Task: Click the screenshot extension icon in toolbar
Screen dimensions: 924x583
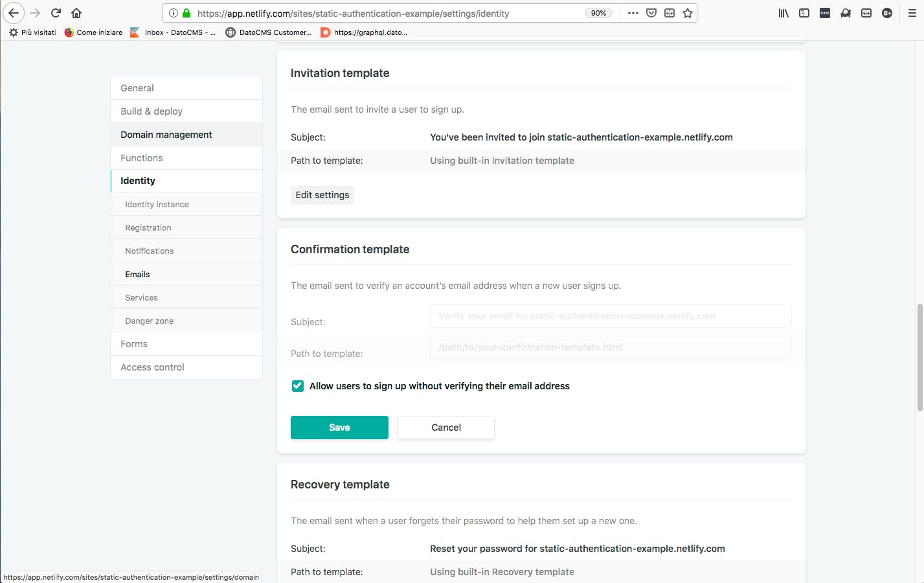Action: point(866,13)
